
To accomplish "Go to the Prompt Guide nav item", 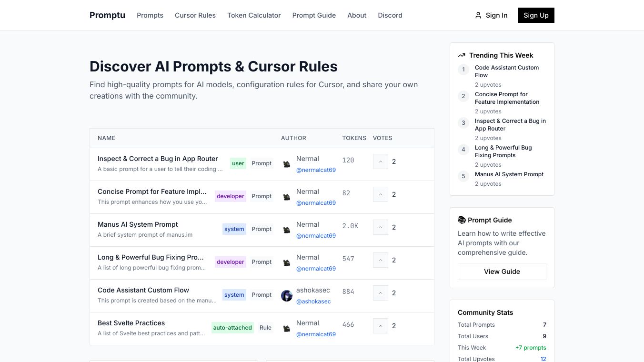I will click(x=314, y=15).
